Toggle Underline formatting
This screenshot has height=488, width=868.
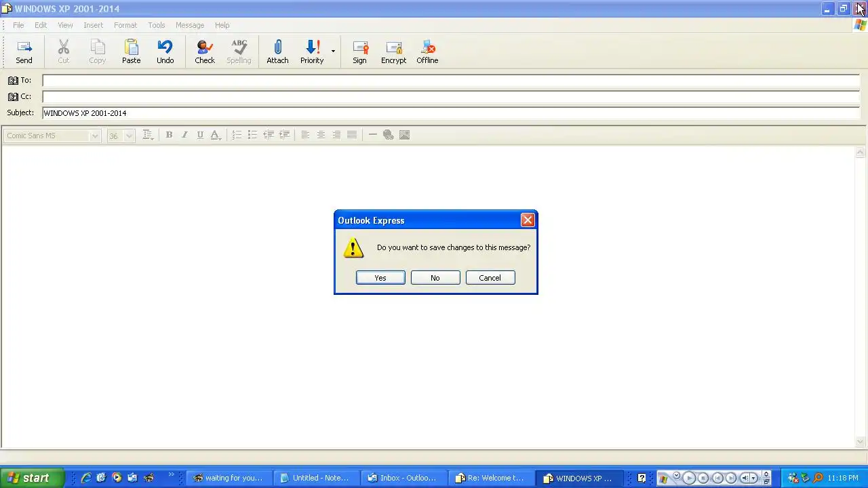(200, 135)
